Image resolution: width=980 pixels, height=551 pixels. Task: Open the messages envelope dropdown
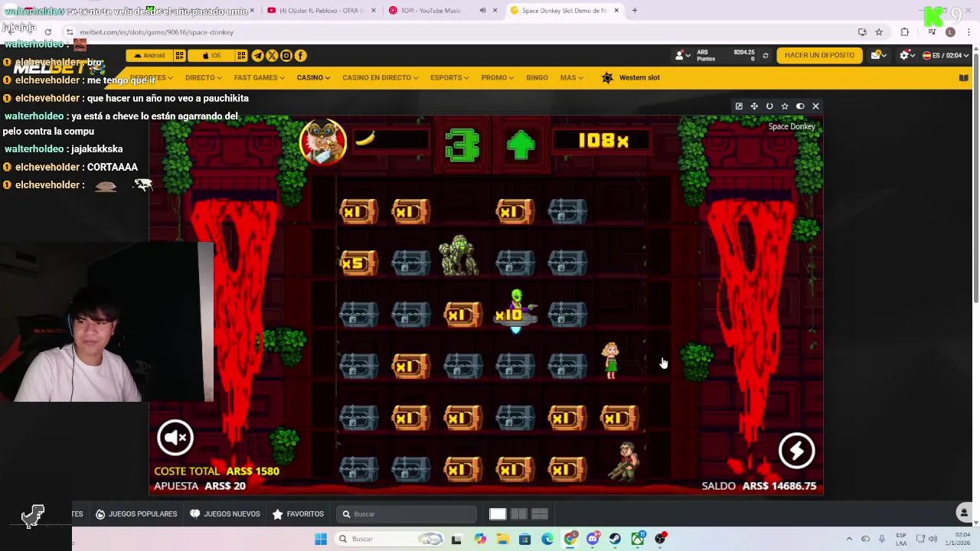[877, 55]
